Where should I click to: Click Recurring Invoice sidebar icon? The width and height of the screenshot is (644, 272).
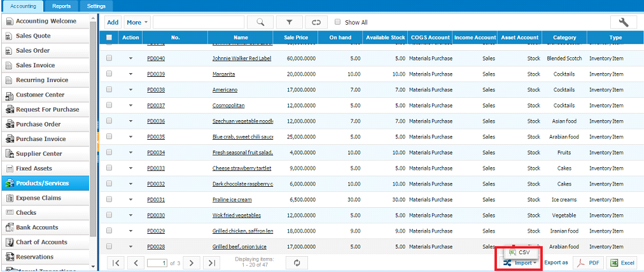[10, 81]
